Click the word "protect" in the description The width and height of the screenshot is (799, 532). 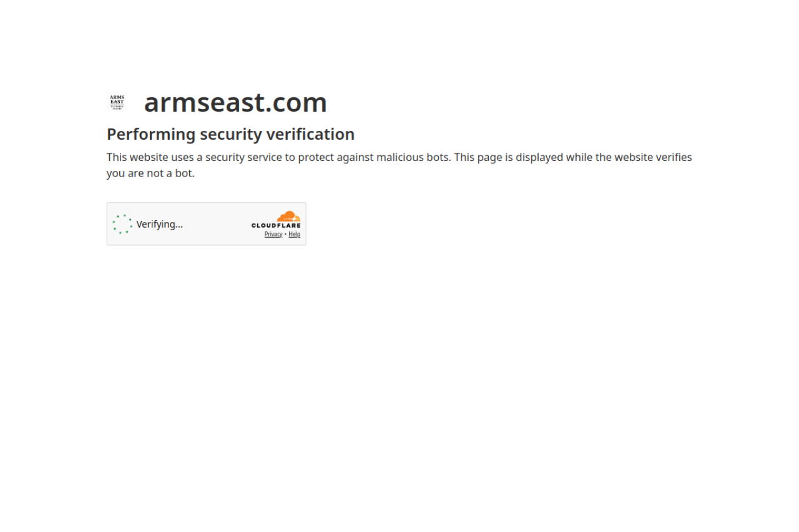point(315,157)
